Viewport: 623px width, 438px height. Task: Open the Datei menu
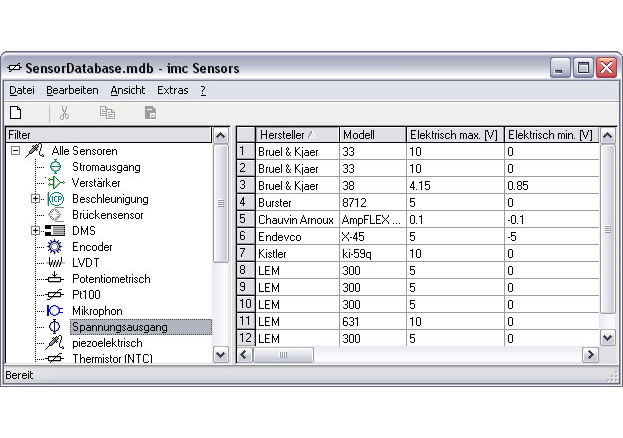(22, 90)
